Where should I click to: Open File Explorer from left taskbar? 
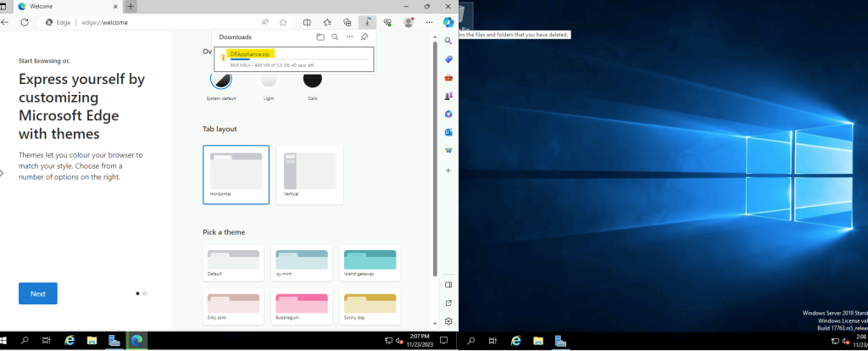coord(92,341)
